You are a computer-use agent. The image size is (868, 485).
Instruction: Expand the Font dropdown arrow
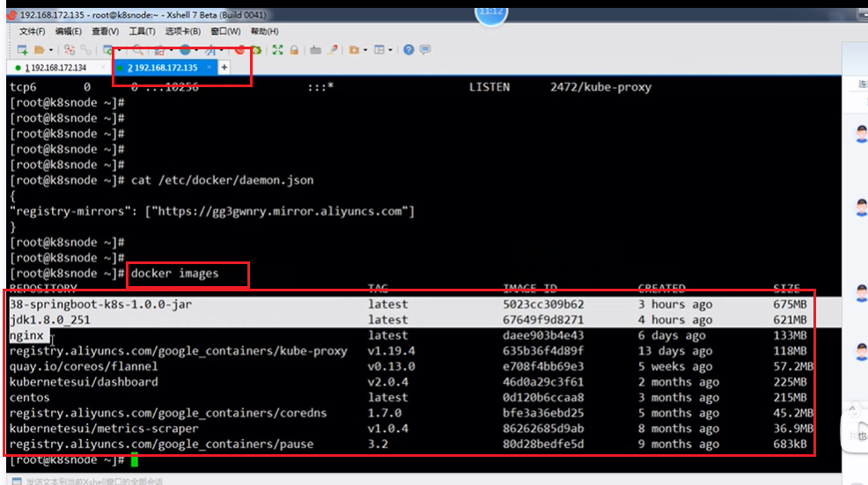[222, 50]
